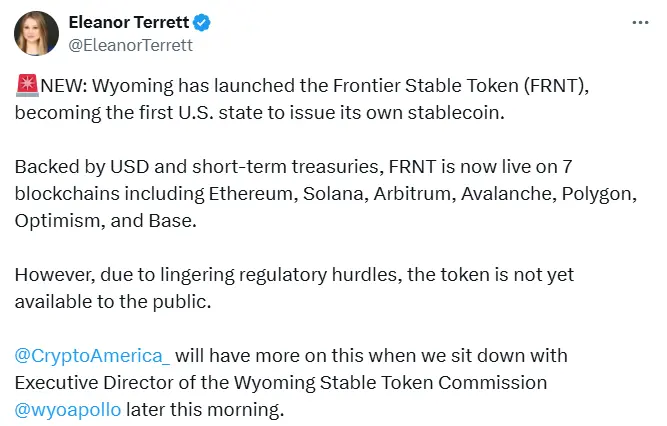Image resolution: width=667 pixels, height=426 pixels.
Task: Click the Eleanor Terrett display name
Action: point(129,23)
